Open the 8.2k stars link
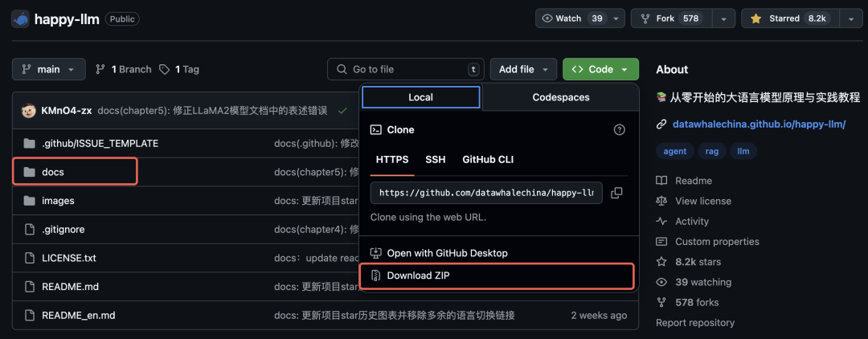 [x=698, y=262]
